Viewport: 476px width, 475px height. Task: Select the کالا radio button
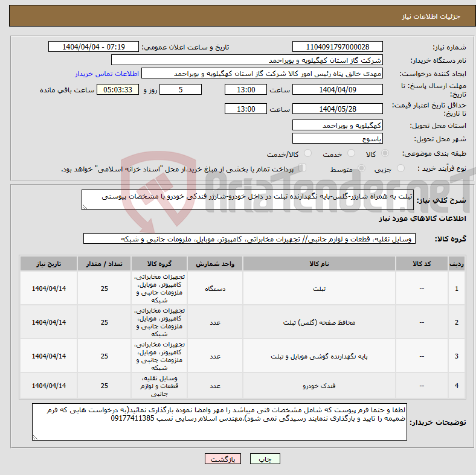pos(385,153)
